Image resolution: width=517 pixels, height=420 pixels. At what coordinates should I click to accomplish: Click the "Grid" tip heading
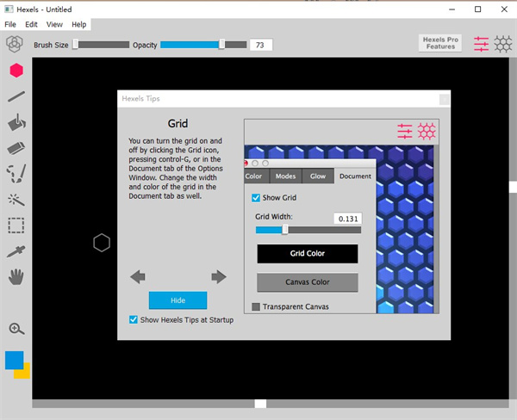point(178,124)
